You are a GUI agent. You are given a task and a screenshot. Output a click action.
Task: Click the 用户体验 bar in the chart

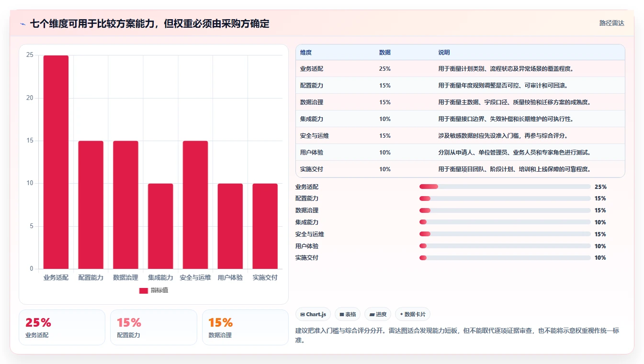coord(230,226)
